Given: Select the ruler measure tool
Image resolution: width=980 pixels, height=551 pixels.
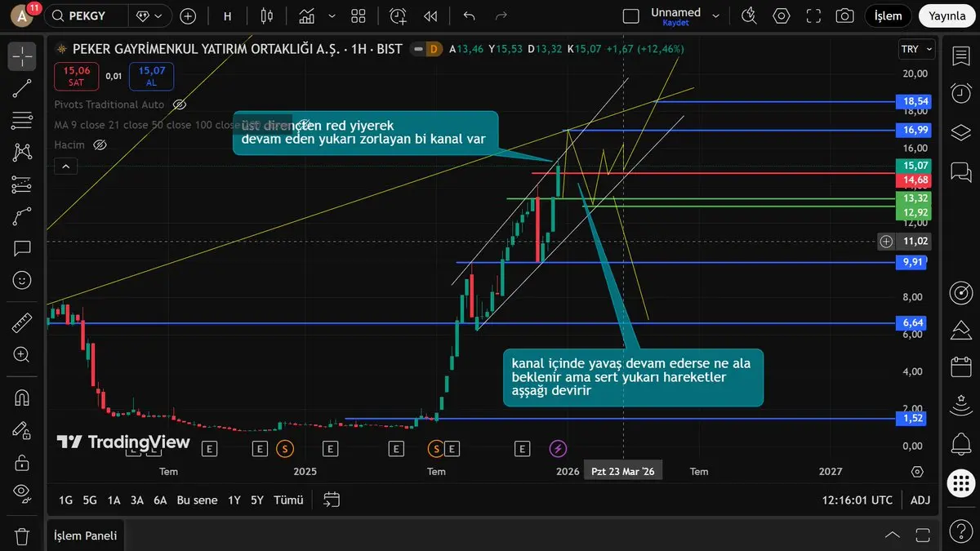Looking at the screenshot, I should [22, 323].
